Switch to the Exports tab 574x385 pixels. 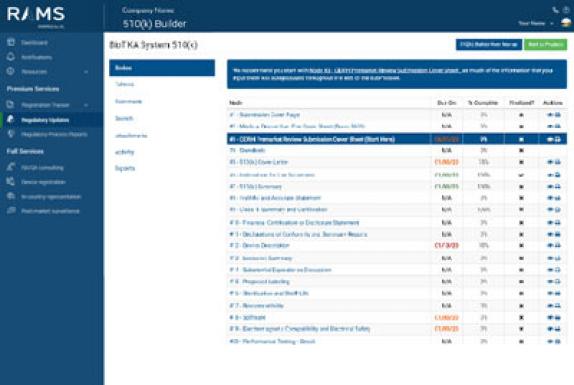pyautogui.click(x=125, y=168)
